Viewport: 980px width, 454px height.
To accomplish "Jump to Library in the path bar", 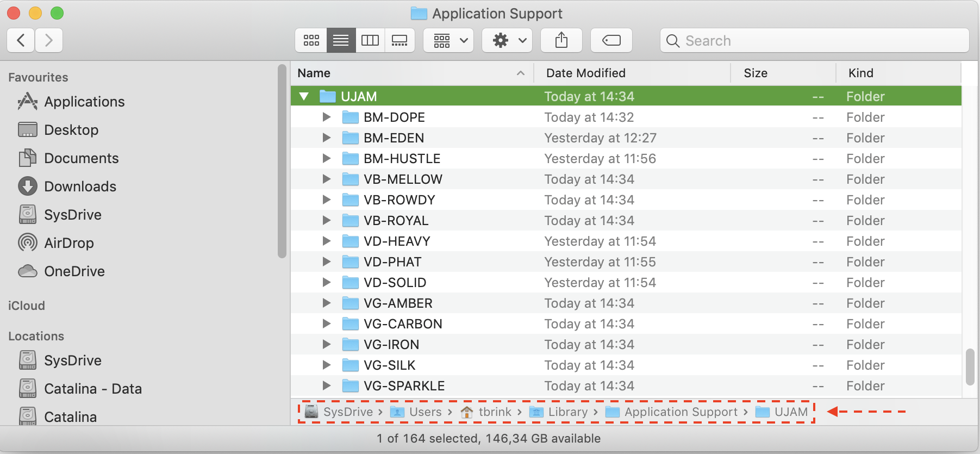I will tap(559, 412).
